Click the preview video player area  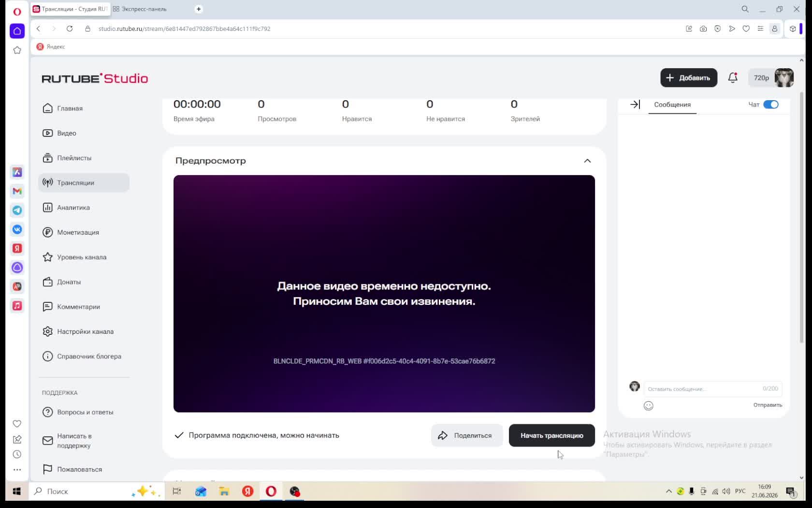(x=384, y=294)
